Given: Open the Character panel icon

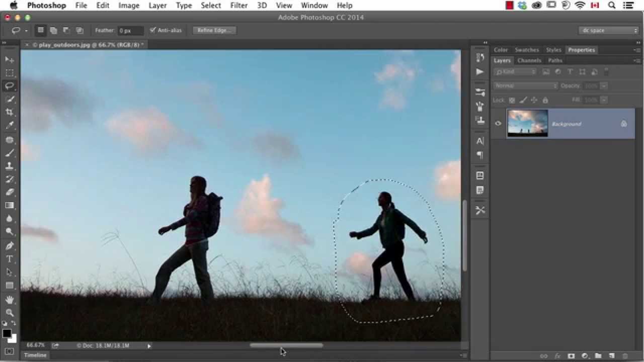Looking at the screenshot, I should (x=480, y=141).
